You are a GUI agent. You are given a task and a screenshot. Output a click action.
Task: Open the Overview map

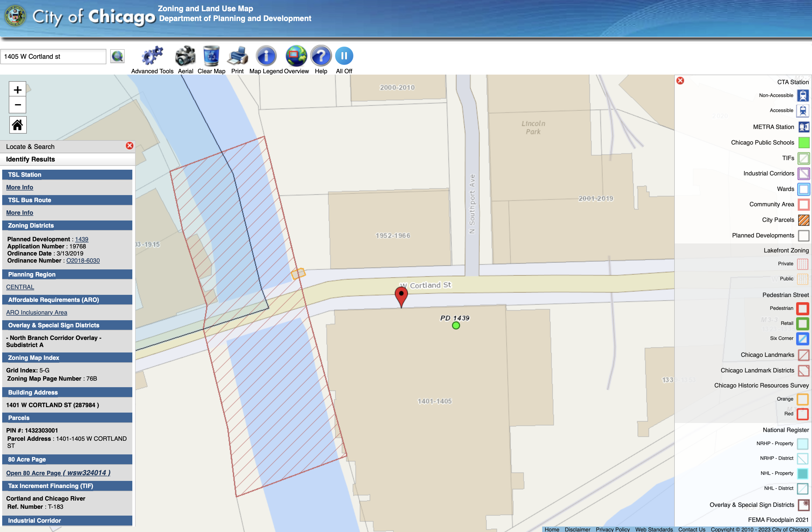(x=296, y=56)
